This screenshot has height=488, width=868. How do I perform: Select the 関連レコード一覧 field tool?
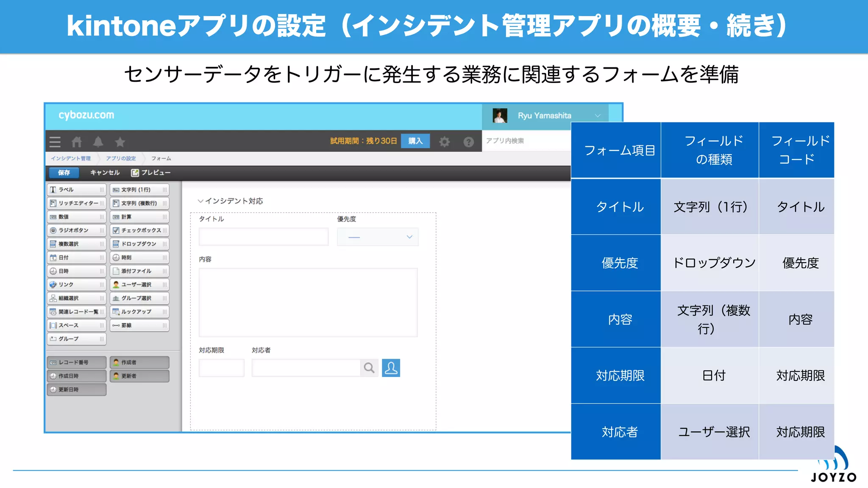click(76, 311)
